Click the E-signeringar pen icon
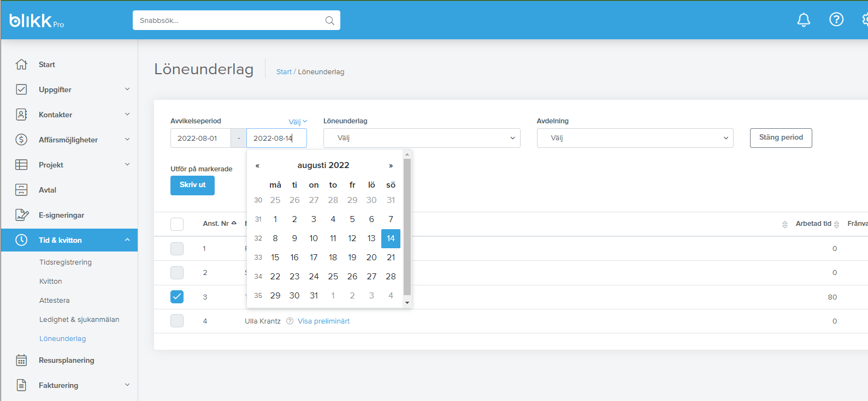This screenshot has width=868, height=401. [x=21, y=215]
